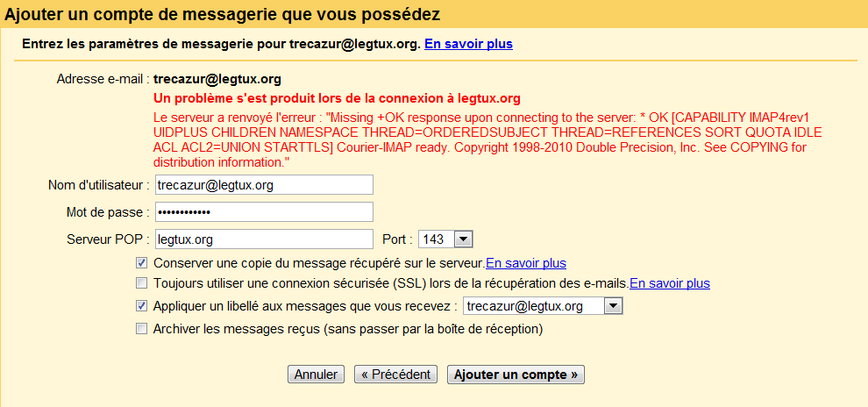Go back with the '« Précédent' button
This screenshot has width=868, height=407.
(x=396, y=375)
